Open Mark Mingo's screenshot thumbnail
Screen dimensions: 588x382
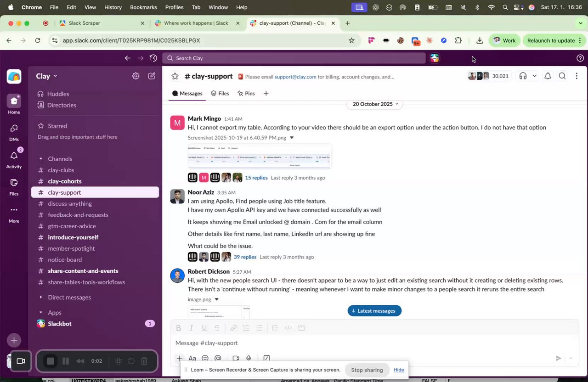(260, 157)
